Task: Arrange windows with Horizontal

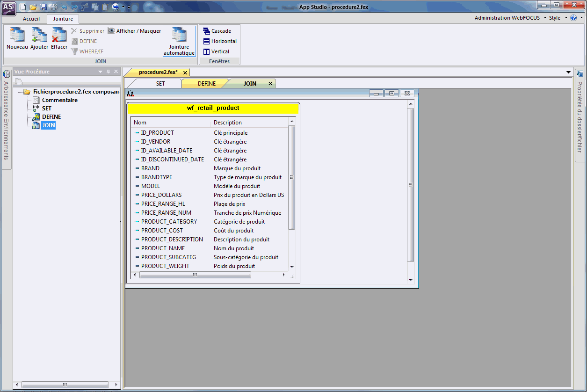Action: pyautogui.click(x=219, y=41)
